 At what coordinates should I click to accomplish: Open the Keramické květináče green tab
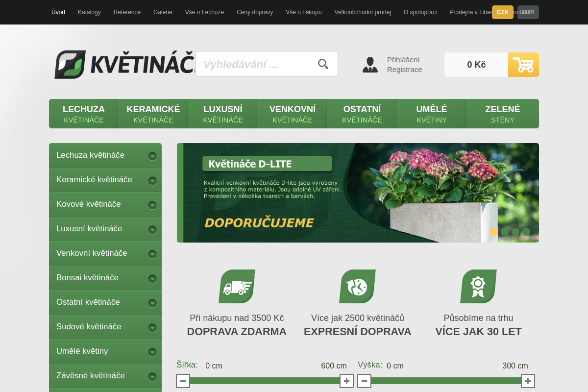153,114
